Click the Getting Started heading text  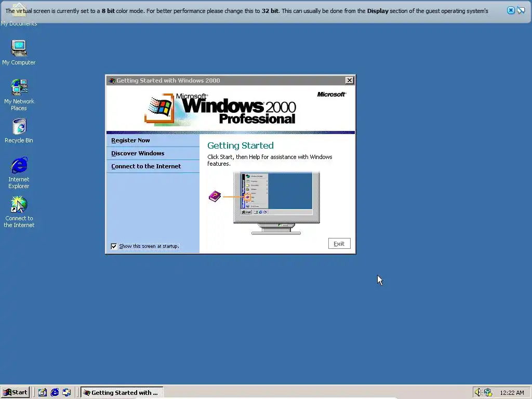(240, 145)
